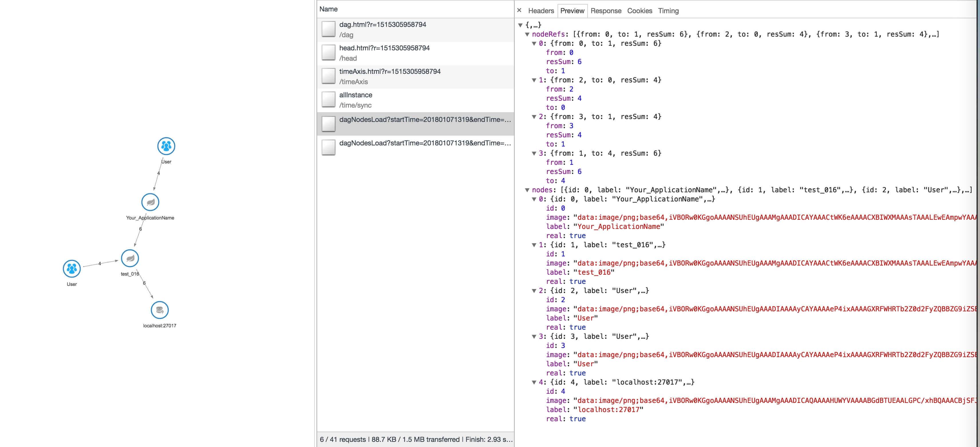The width and height of the screenshot is (980, 447).
Task: Click the Name column header
Action: click(329, 9)
